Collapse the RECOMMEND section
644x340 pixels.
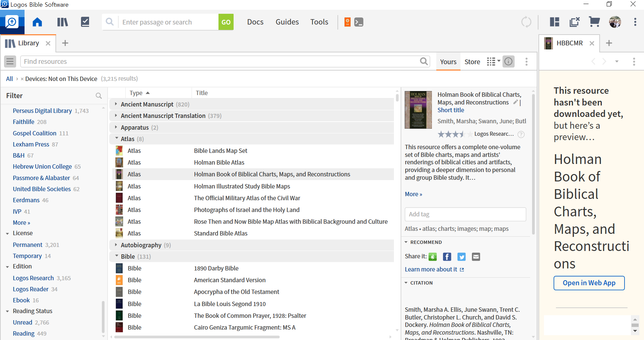coord(406,242)
